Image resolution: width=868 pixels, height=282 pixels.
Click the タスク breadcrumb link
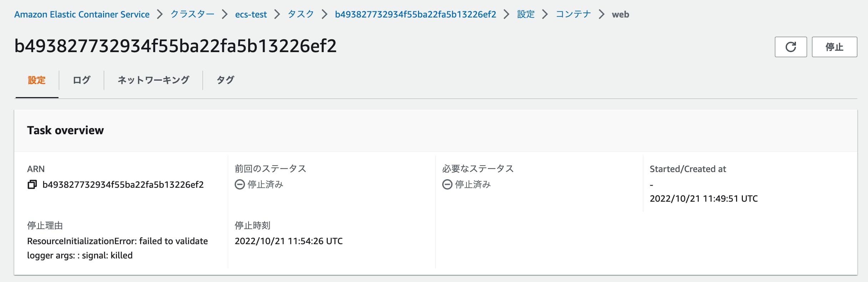301,14
